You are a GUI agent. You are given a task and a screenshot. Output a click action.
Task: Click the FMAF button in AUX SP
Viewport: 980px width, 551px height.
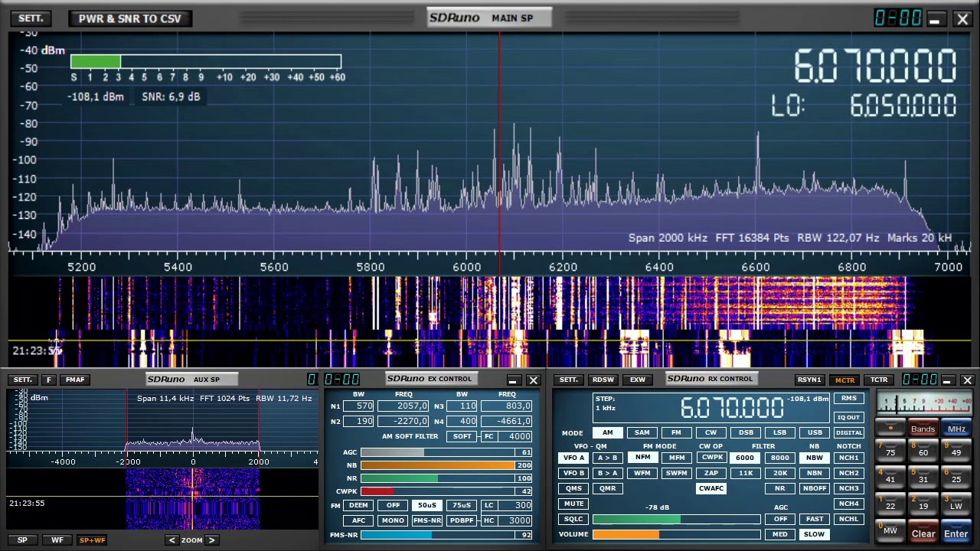coord(75,380)
